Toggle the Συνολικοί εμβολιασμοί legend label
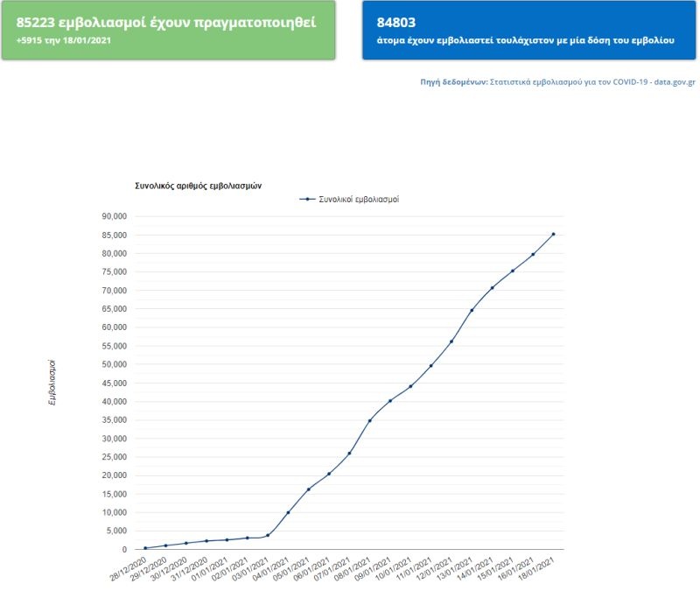This screenshot has width=700, height=591. click(x=359, y=200)
